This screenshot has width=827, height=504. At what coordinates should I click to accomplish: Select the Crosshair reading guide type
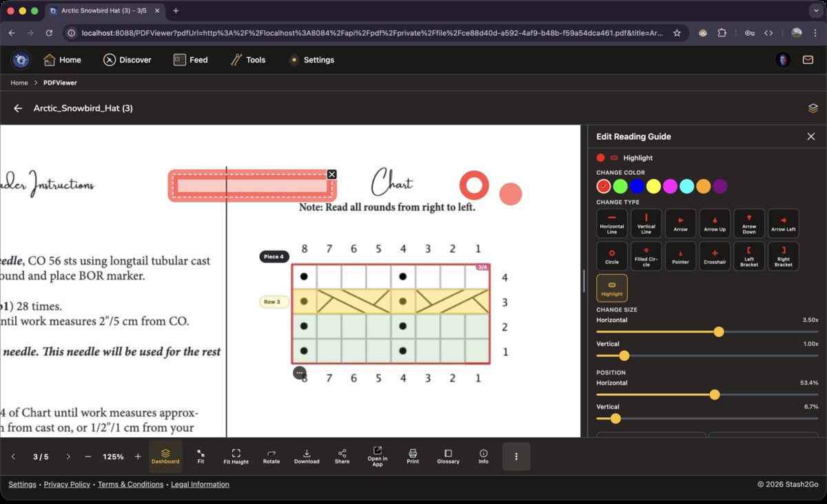point(715,256)
